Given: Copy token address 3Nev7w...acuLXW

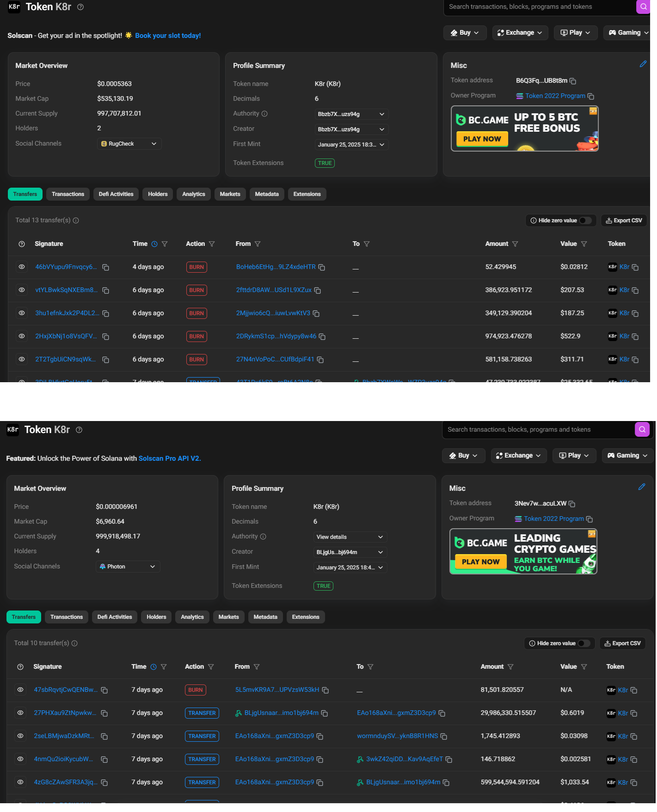Looking at the screenshot, I should point(572,504).
